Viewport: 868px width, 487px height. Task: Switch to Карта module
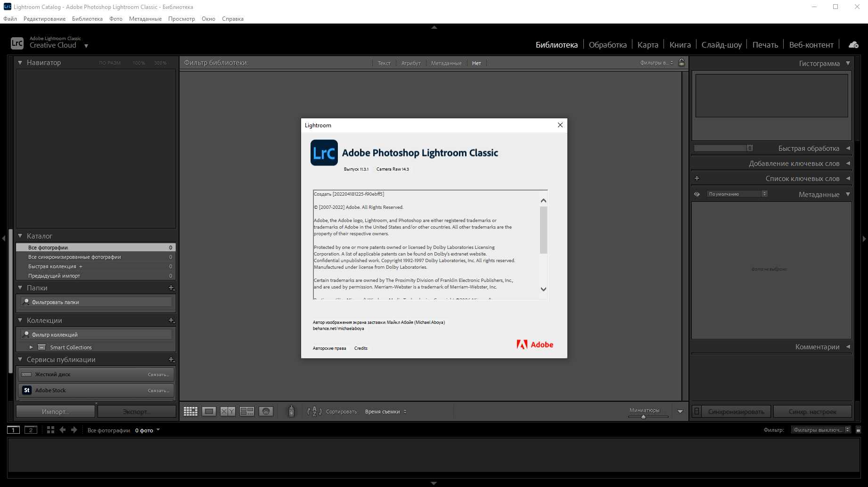click(647, 45)
